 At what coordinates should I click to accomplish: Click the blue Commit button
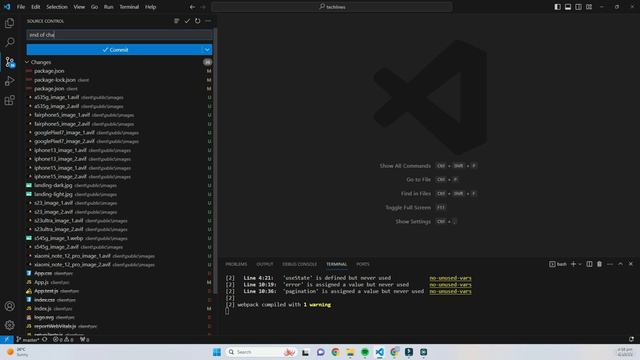(114, 50)
